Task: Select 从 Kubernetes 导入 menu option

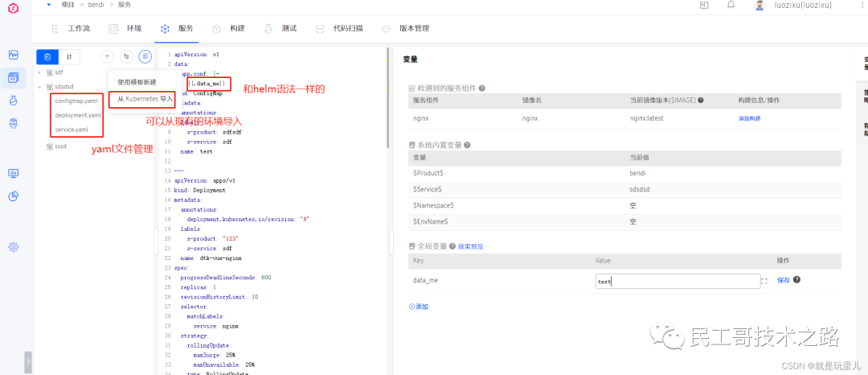Action: [145, 99]
